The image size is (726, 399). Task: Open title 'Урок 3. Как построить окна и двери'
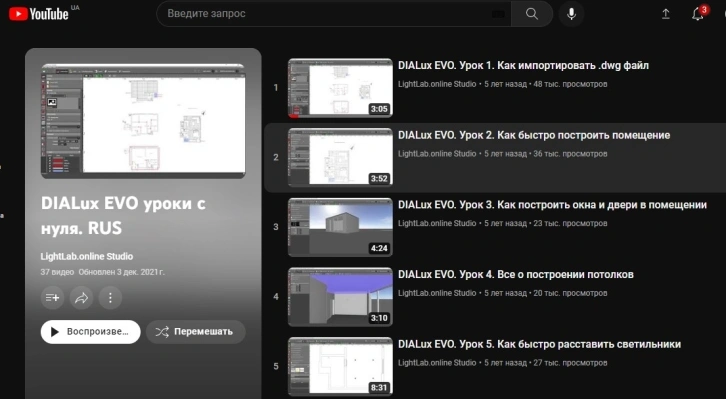(x=552, y=205)
